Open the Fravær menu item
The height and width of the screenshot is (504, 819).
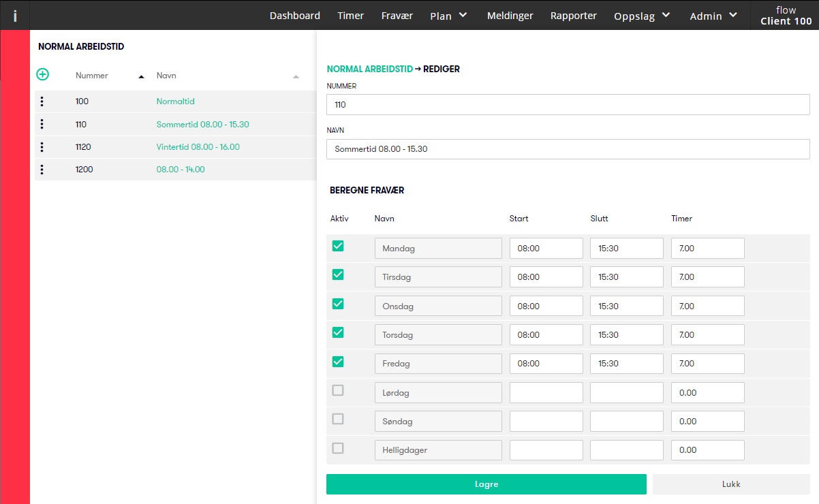coord(397,15)
